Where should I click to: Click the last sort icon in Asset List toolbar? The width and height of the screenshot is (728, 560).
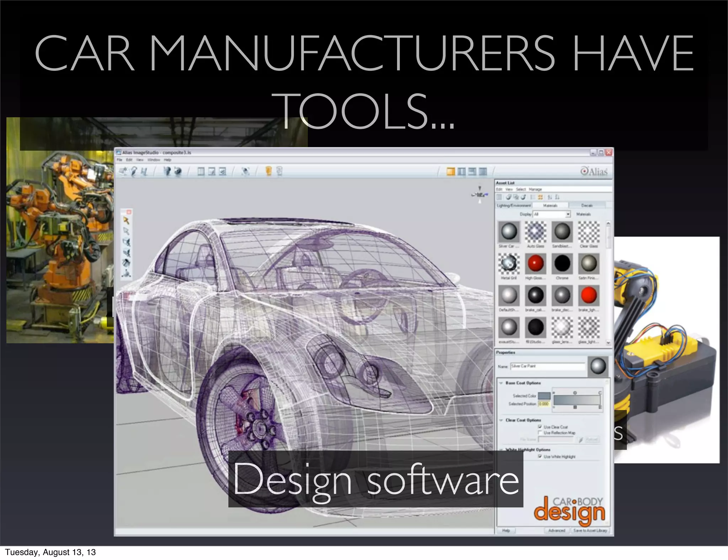(x=557, y=197)
